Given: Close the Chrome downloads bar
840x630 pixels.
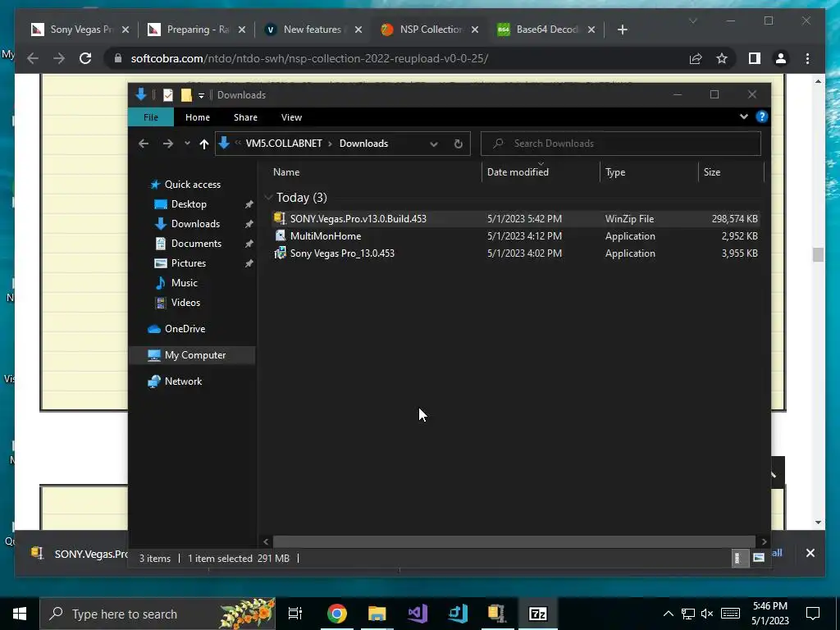Looking at the screenshot, I should pos(810,553).
